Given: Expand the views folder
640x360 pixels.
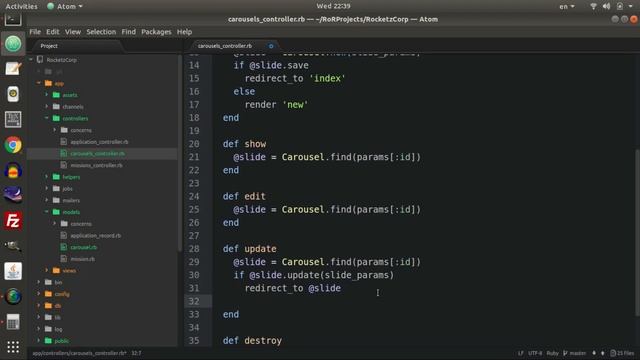Looking at the screenshot, I should point(47,270).
